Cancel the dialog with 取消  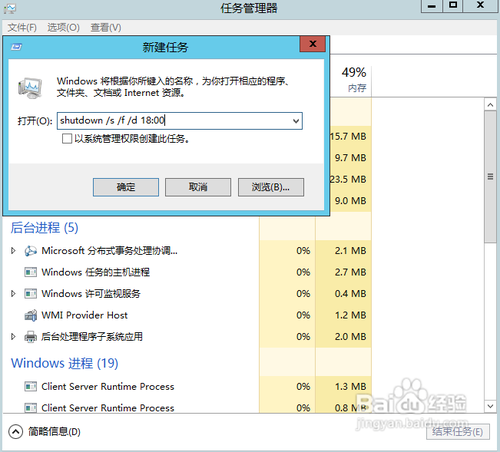point(198,187)
